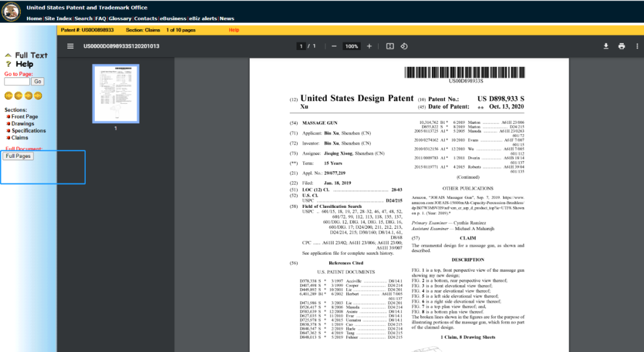Jump to the Claims section
Image resolution: width=644 pixels, height=352 pixels.
(20, 138)
